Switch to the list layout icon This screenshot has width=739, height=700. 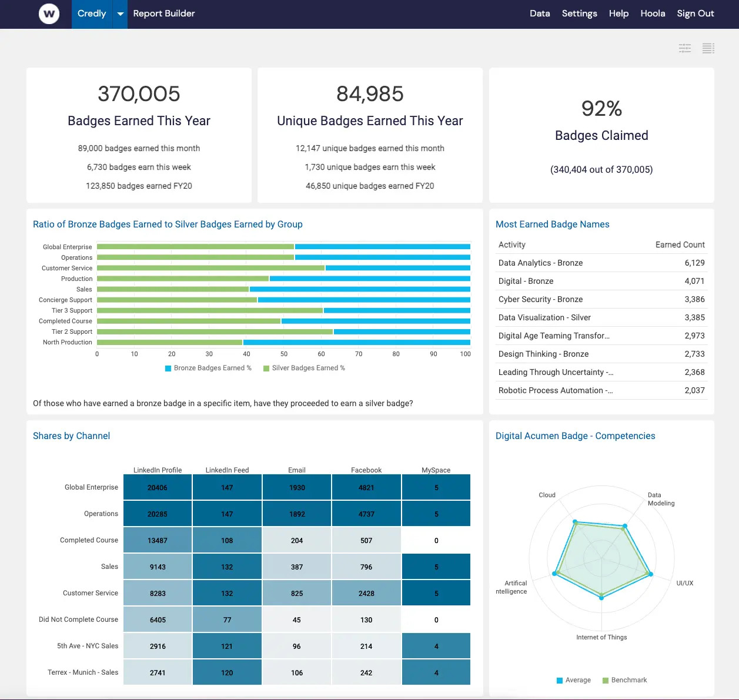point(708,48)
